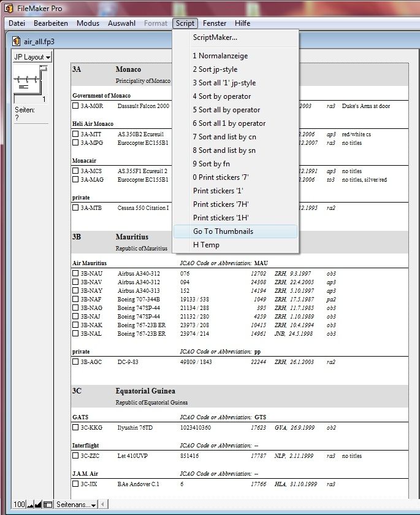Check the box for 3C-KKG
Screen dimensions: 420x515
[75, 427]
